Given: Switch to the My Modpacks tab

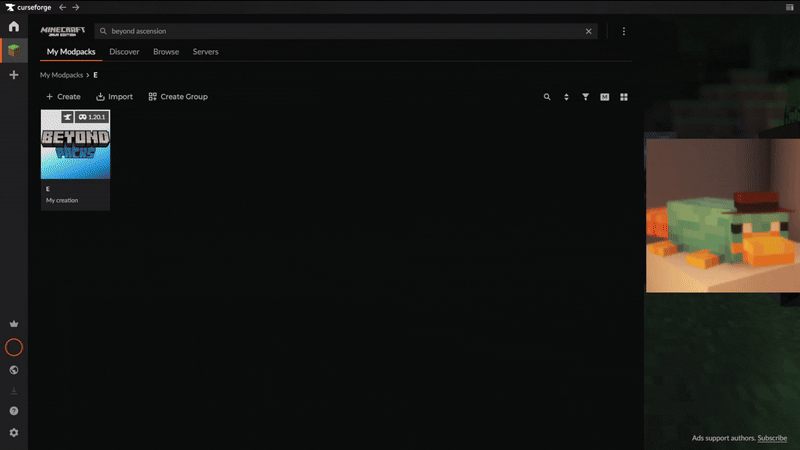Looking at the screenshot, I should coord(71,52).
